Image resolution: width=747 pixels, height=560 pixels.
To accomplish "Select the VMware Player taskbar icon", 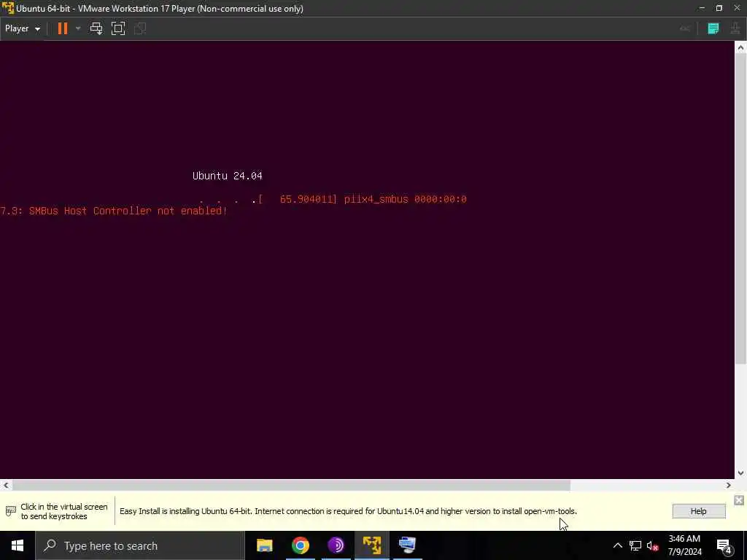I will point(371,545).
